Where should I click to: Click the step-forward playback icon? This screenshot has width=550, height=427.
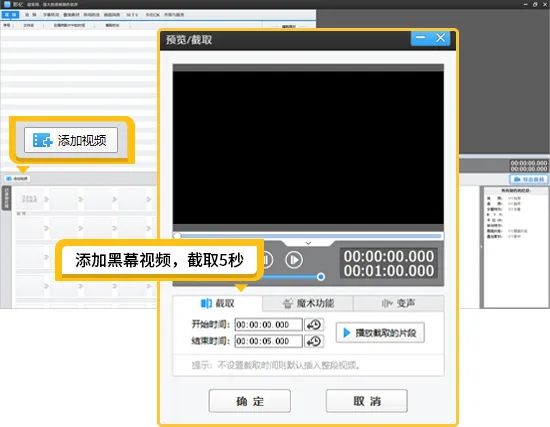pyautogui.click(x=294, y=260)
